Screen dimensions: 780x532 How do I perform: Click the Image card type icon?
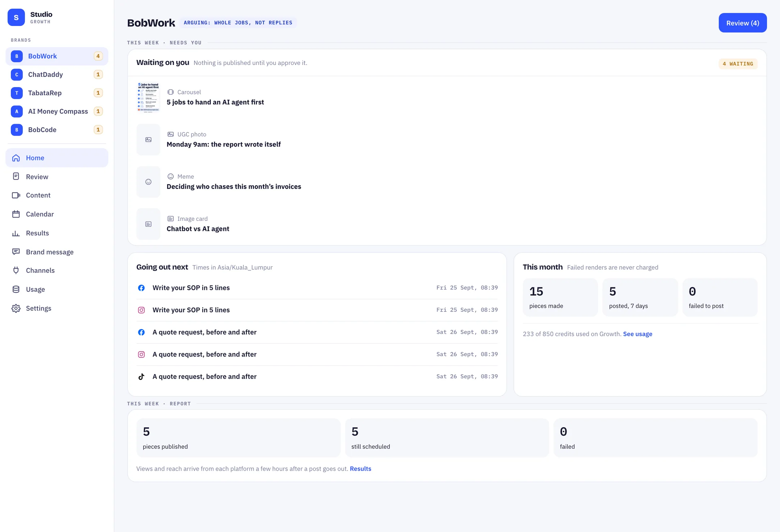170,219
